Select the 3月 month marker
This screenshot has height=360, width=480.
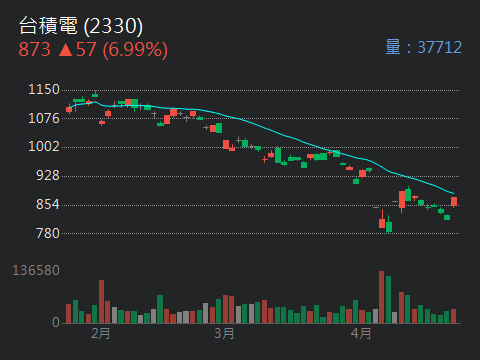(224, 333)
